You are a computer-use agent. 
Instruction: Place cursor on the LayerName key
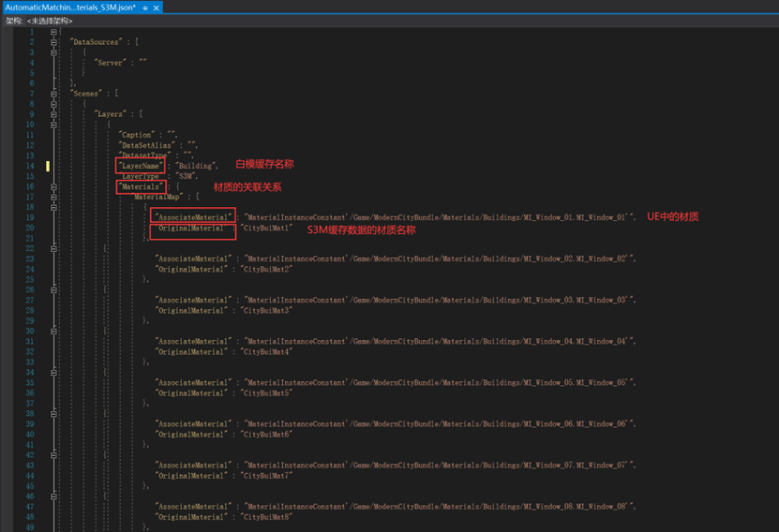(141, 166)
